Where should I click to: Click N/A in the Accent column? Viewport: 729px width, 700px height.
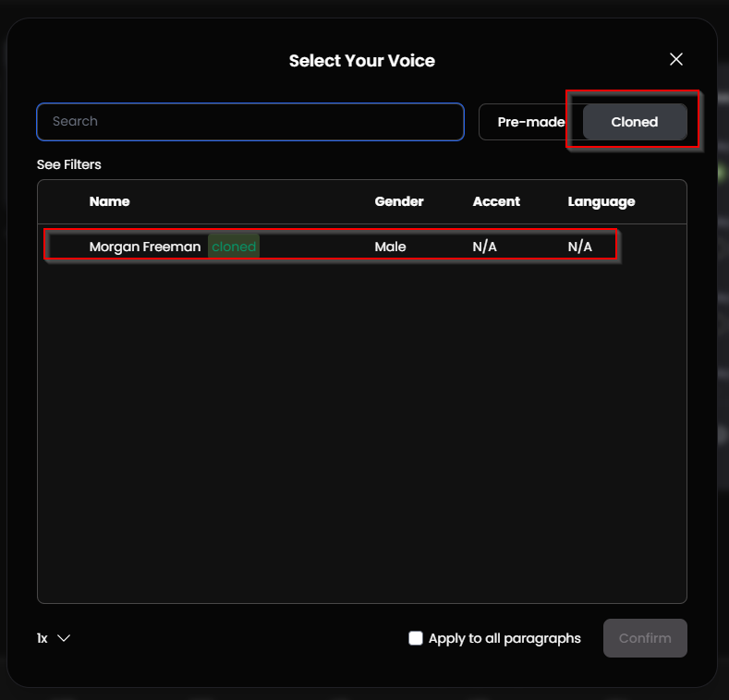(485, 247)
